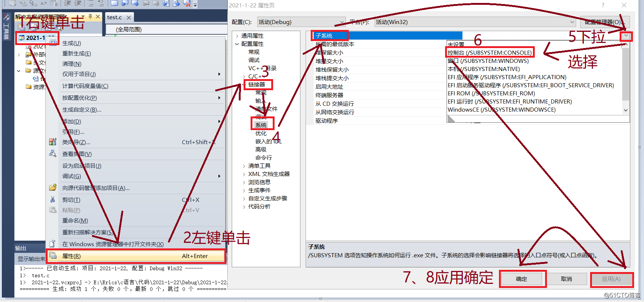This screenshot has width=644, height=302.
Task: Go to next bookmark via toolbar icon
Action: point(135,3)
